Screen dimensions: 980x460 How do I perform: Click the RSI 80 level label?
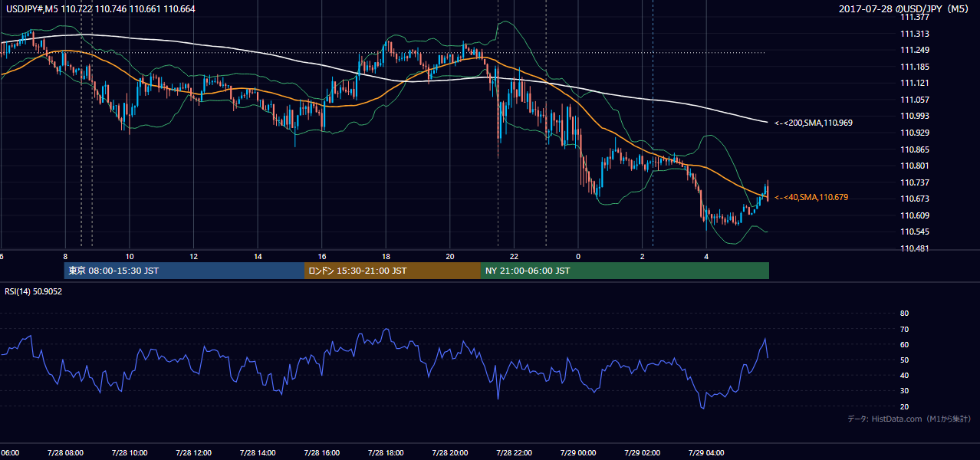click(x=904, y=314)
